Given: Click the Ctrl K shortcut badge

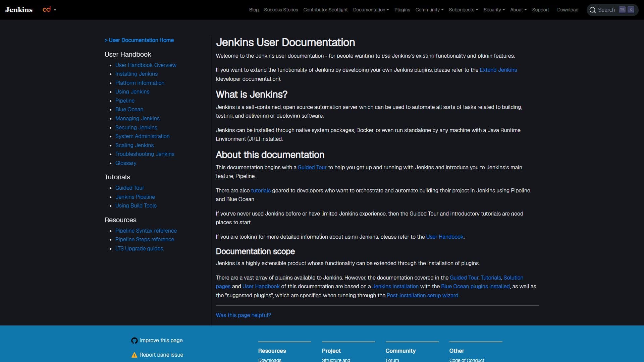Looking at the screenshot, I should pyautogui.click(x=627, y=10).
